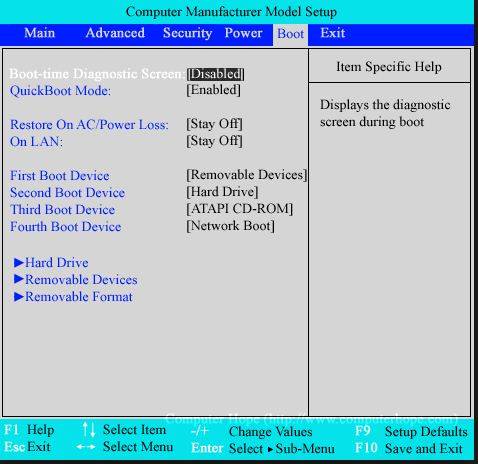The image size is (478, 464).
Task: Click the Enter key legend
Action: 207,448
